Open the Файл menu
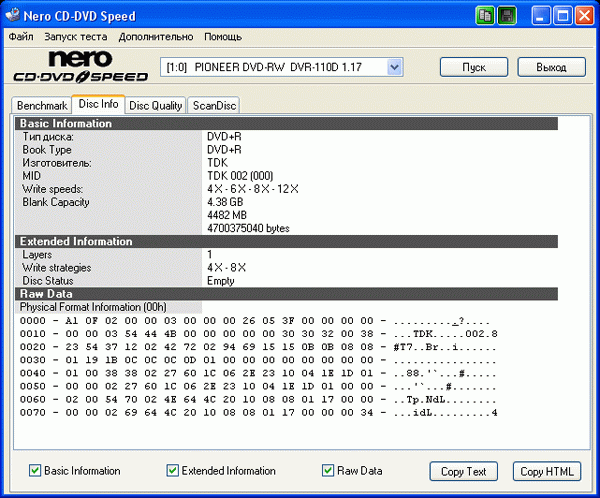This screenshot has height=498, width=600. click(x=21, y=37)
